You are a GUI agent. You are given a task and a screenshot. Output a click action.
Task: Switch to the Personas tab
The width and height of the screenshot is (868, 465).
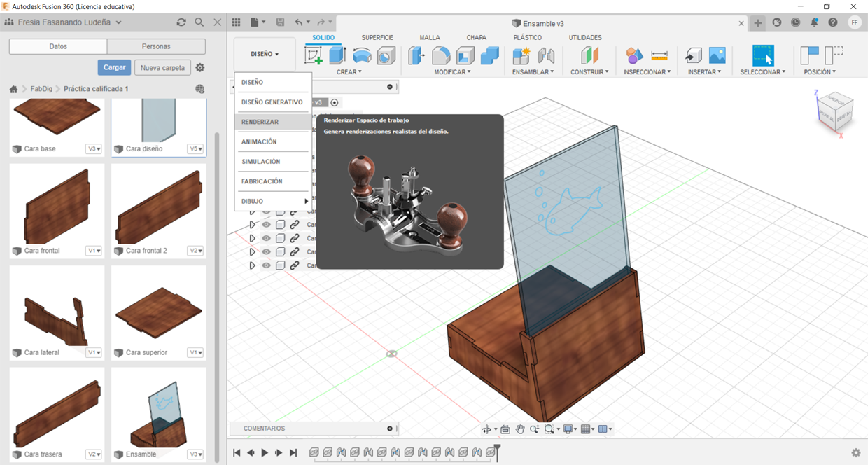click(156, 46)
